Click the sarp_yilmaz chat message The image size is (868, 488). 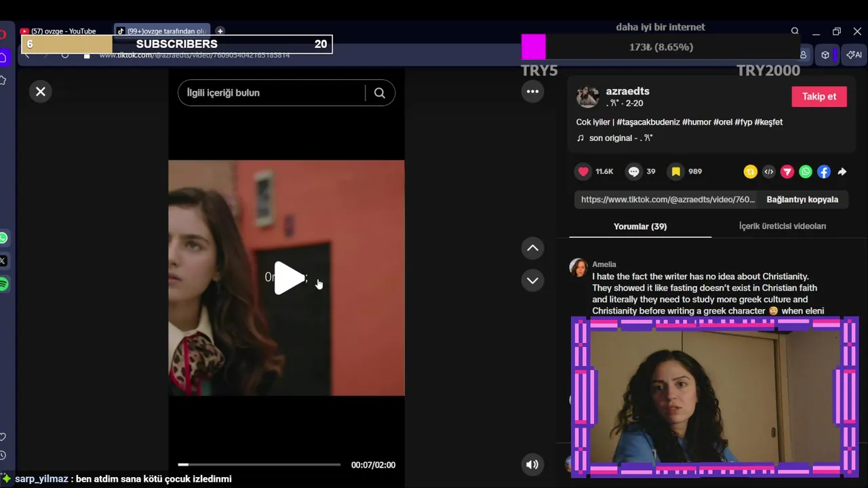click(x=123, y=479)
